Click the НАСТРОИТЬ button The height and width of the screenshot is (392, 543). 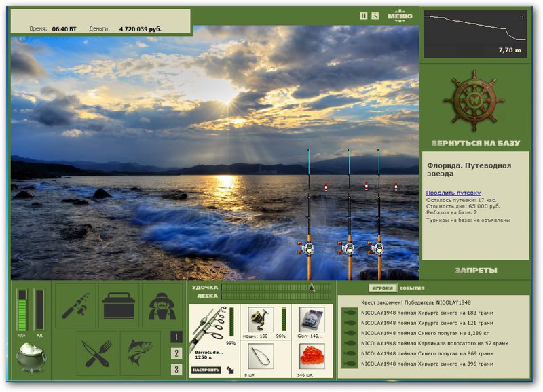206,370
